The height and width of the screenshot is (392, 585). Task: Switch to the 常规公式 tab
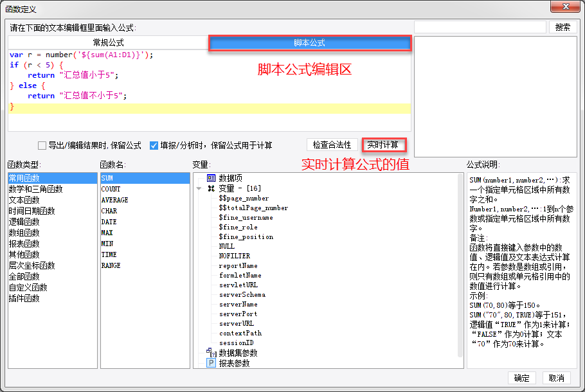(108, 43)
